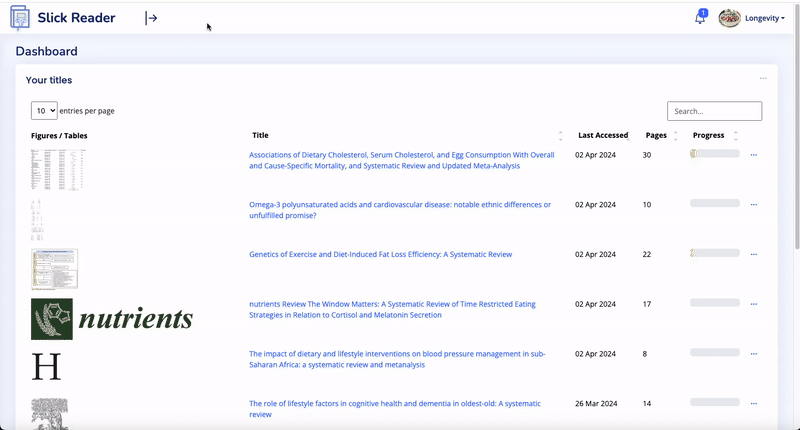Screen dimensions: 800x430
Task: Open row options for the Egg Consumption article
Action: pyautogui.click(x=754, y=155)
